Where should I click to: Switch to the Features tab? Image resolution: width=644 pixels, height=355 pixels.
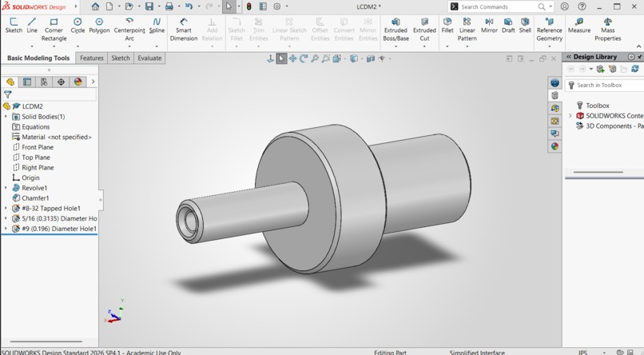pos(92,58)
